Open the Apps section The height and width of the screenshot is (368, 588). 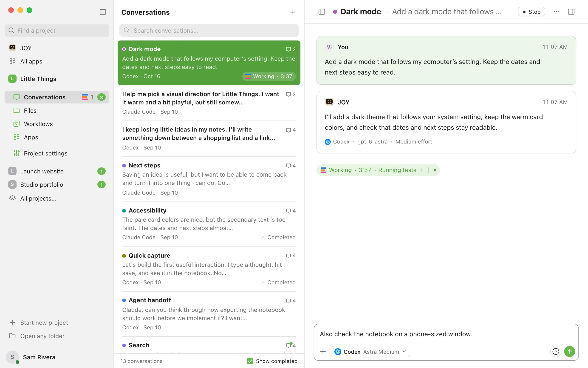[x=57, y=137]
